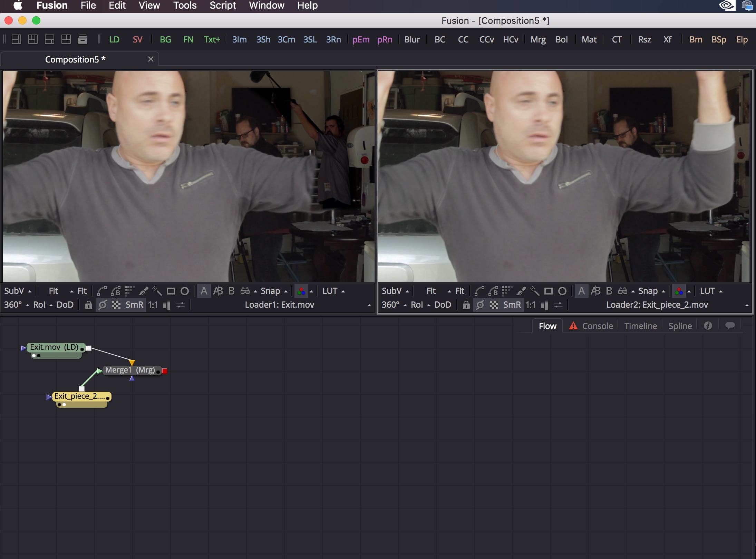Switch to the Timeline tab
Image resolution: width=756 pixels, height=559 pixels.
(640, 326)
